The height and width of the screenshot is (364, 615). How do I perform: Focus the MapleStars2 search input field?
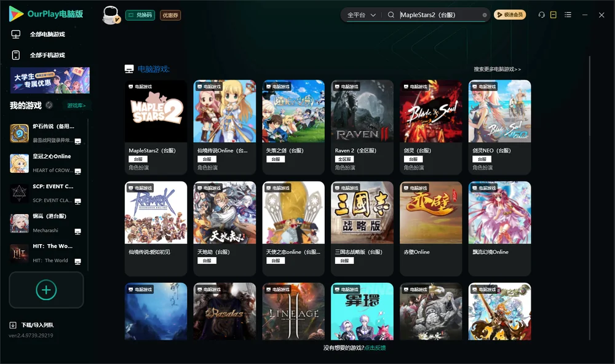(439, 15)
